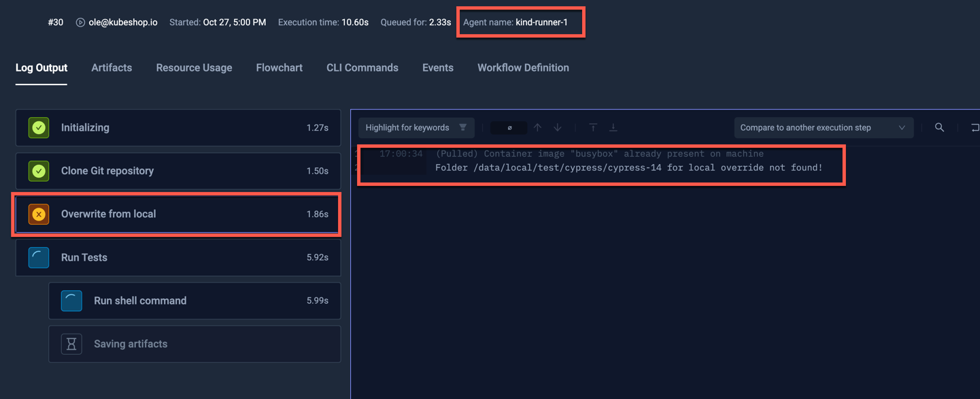Click the previous match up arrow

[537, 127]
